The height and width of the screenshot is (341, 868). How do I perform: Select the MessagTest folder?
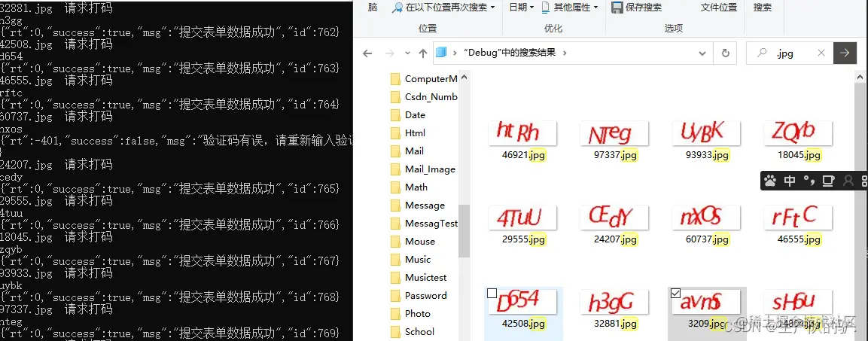[x=424, y=223]
